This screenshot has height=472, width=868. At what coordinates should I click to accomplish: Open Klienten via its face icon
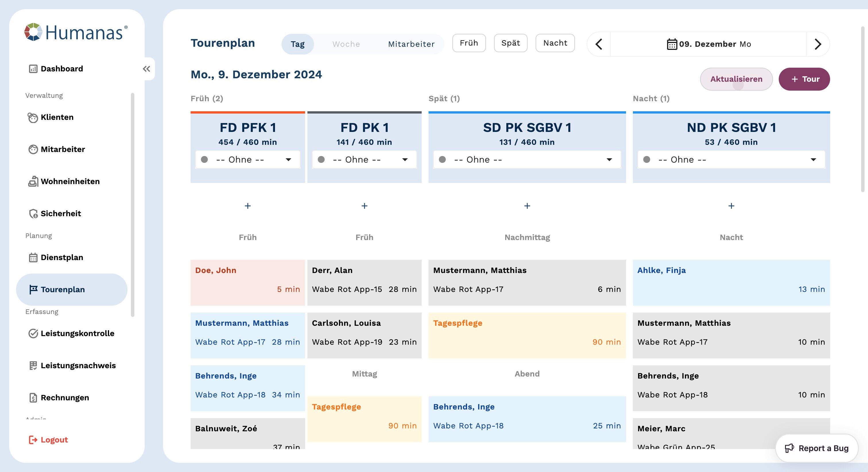[33, 118]
